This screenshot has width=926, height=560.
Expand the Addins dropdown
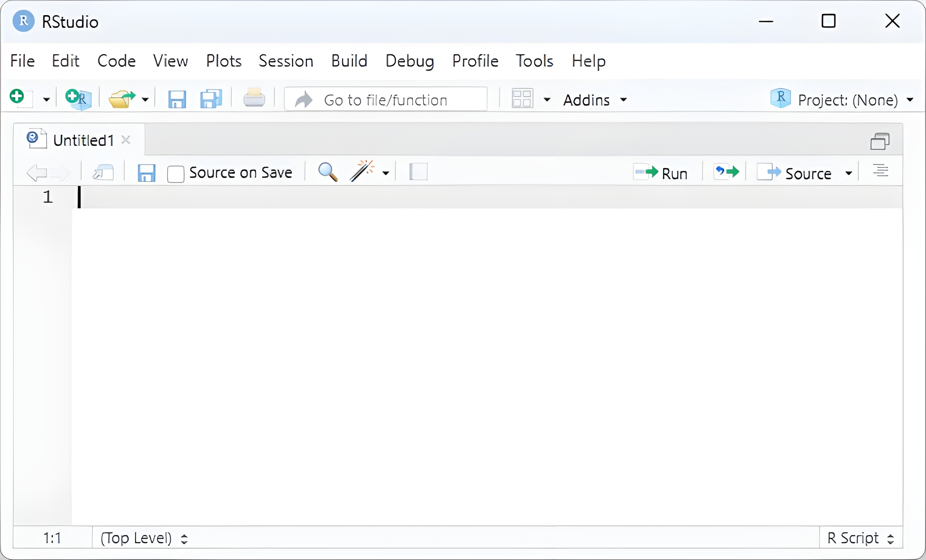594,100
